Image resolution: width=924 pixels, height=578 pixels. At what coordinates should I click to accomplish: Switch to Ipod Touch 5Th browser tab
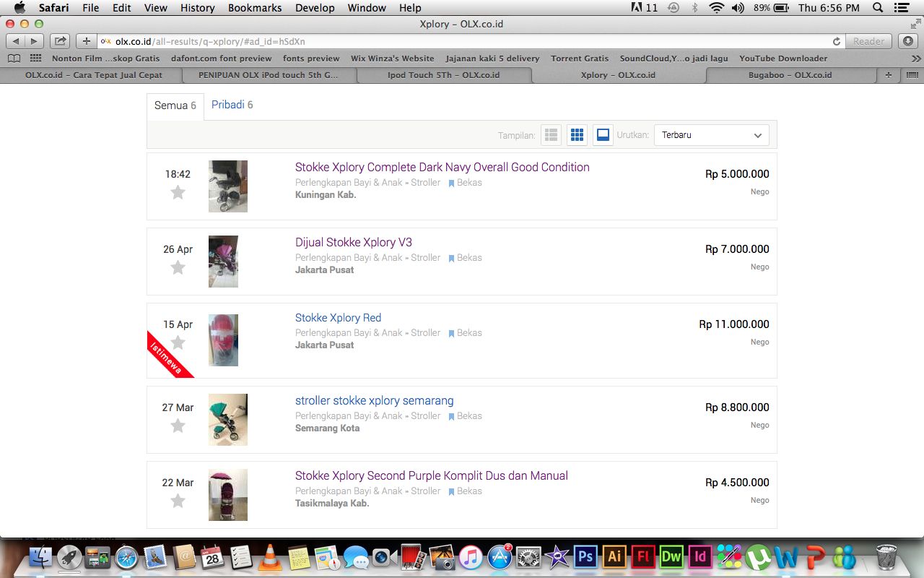[443, 75]
